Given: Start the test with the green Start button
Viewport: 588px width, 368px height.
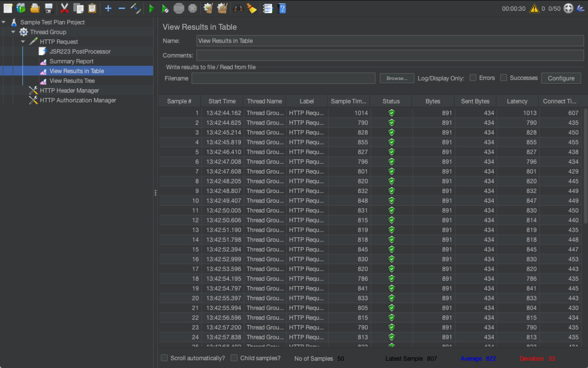Looking at the screenshot, I should pyautogui.click(x=151, y=8).
